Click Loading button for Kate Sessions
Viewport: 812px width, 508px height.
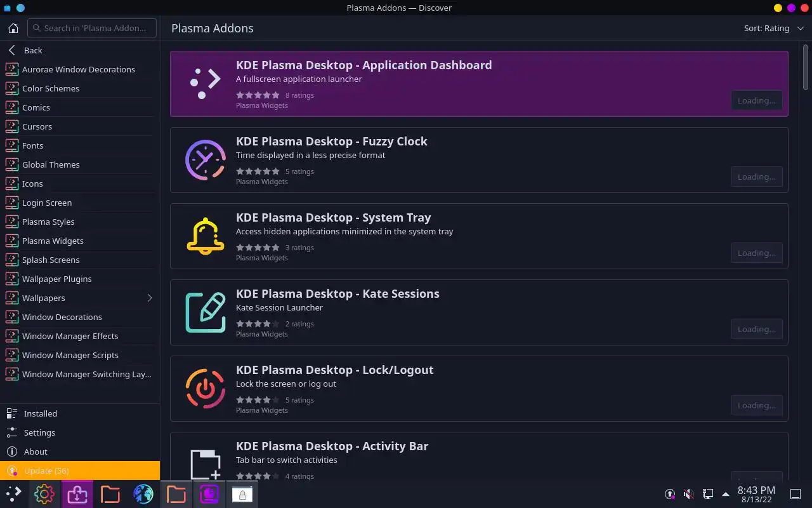(756, 329)
